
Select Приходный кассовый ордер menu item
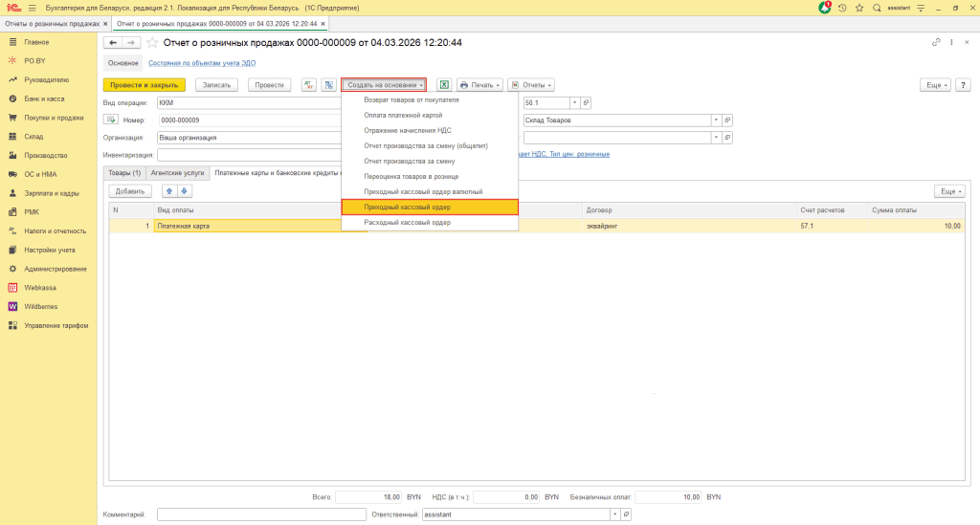pyautogui.click(x=408, y=207)
